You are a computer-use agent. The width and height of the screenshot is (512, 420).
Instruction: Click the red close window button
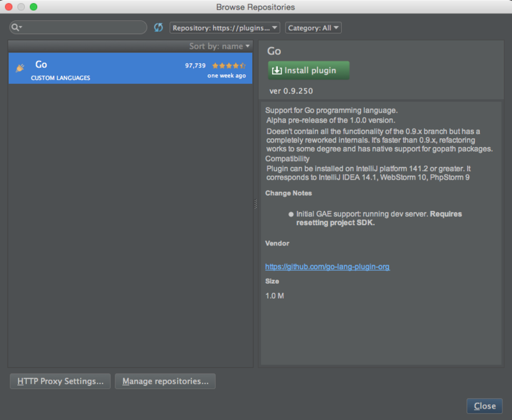[x=9, y=7]
